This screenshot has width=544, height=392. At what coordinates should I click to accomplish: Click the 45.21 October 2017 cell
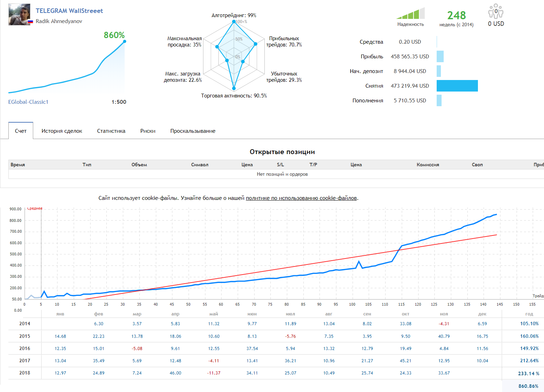406,361
